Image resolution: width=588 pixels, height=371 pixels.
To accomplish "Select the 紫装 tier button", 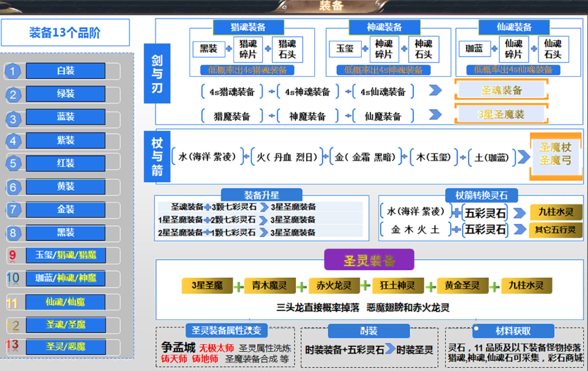I will pos(66,140).
